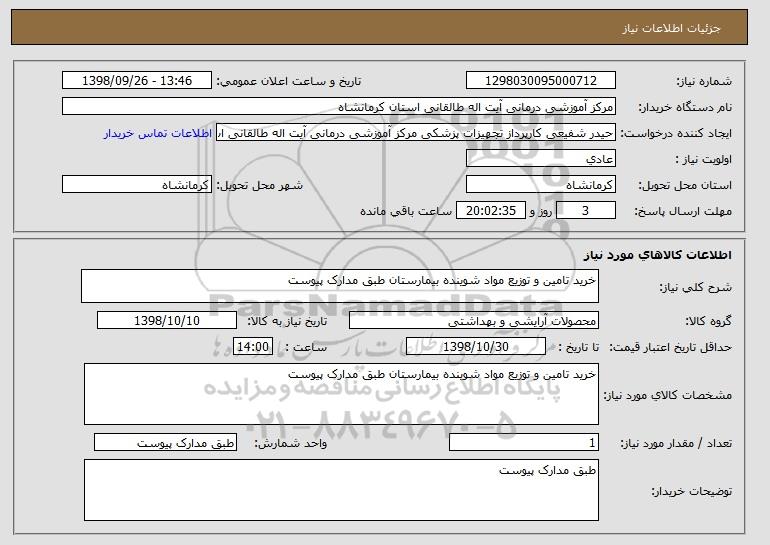Viewport: 770px width, 545px height.
Task: Select the تا تاریخ field 1398/10/30
Action: (476, 347)
